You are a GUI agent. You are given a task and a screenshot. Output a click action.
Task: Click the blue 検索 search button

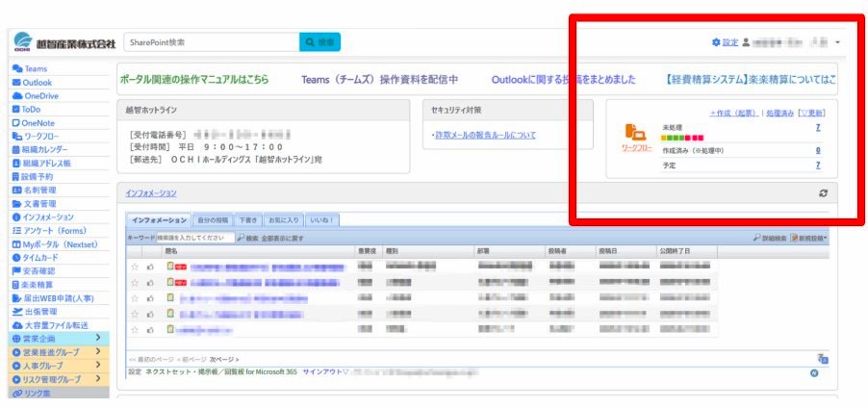pos(320,42)
